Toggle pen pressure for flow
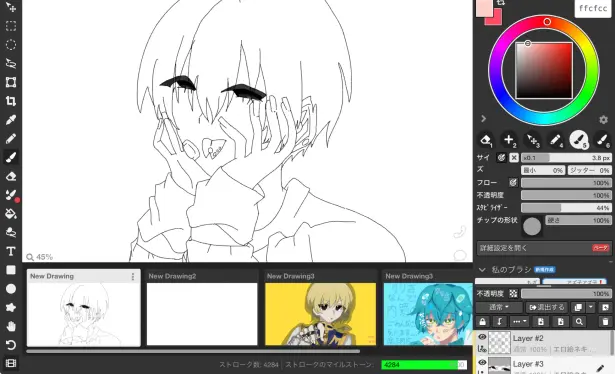 (x=513, y=183)
